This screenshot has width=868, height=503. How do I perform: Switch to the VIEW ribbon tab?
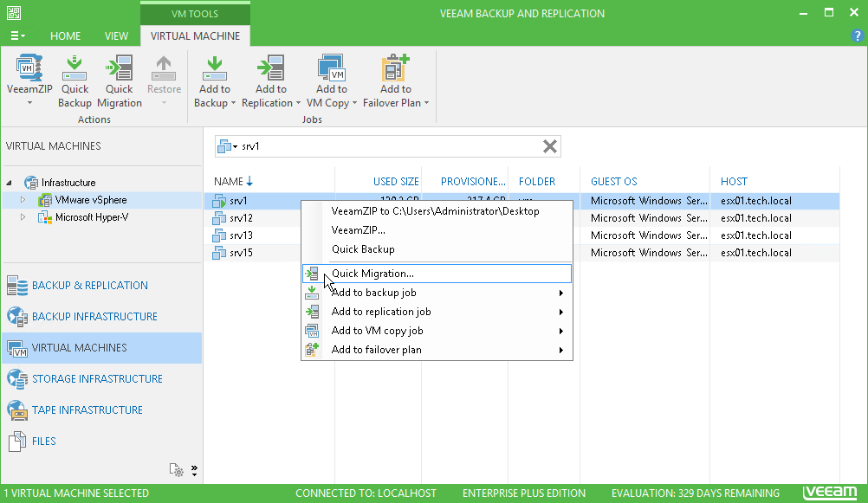click(116, 36)
